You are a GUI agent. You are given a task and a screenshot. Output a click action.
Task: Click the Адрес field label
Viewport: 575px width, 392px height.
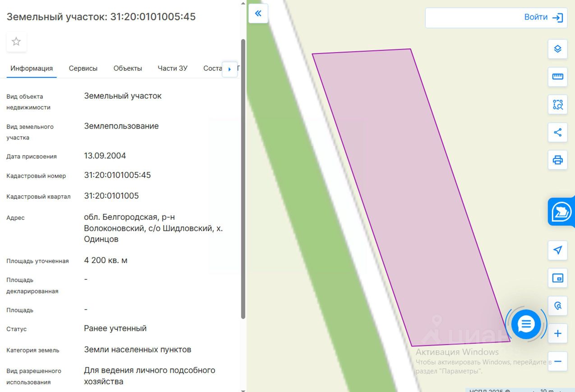tap(16, 218)
